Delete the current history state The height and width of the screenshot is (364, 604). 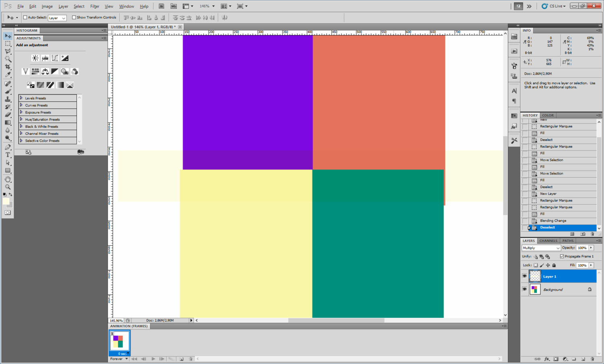coord(592,234)
